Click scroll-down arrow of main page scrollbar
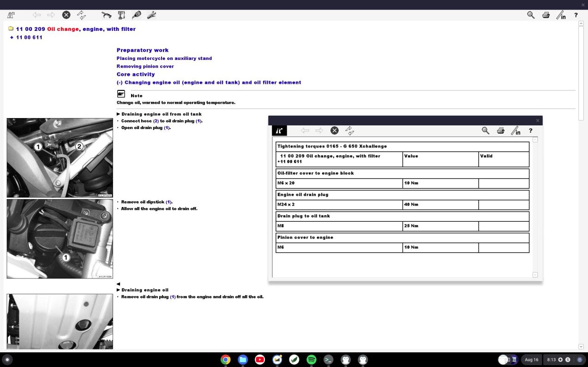588x367 pixels. coord(581,346)
